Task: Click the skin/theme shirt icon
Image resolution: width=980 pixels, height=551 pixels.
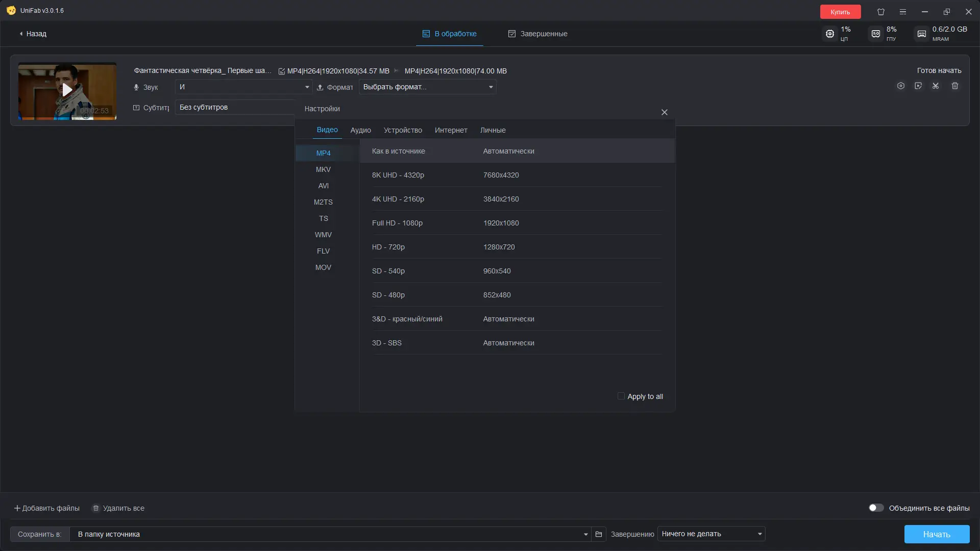Action: click(881, 12)
